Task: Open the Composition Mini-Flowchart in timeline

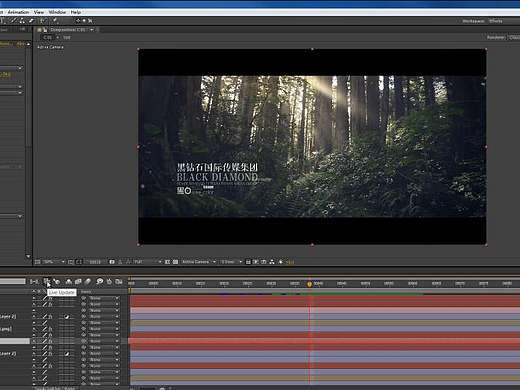Action: coord(34,282)
